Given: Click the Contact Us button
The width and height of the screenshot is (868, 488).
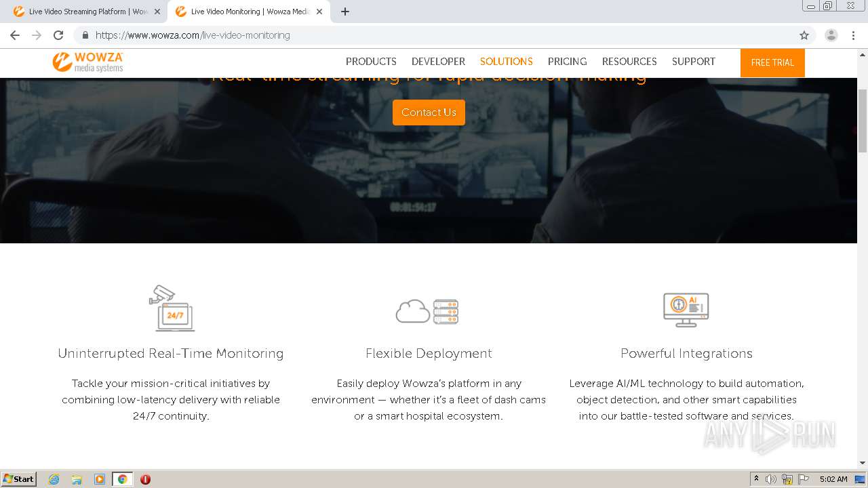Looking at the screenshot, I should pos(429,113).
